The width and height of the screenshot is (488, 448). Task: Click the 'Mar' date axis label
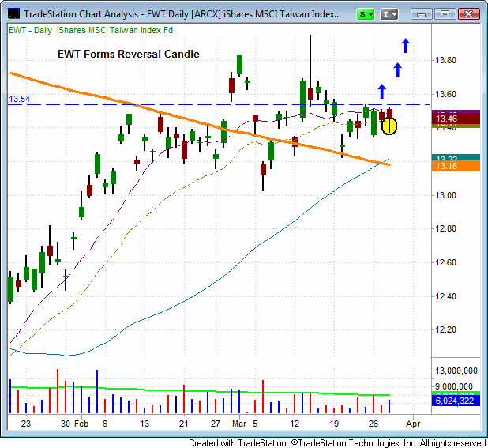tap(239, 424)
